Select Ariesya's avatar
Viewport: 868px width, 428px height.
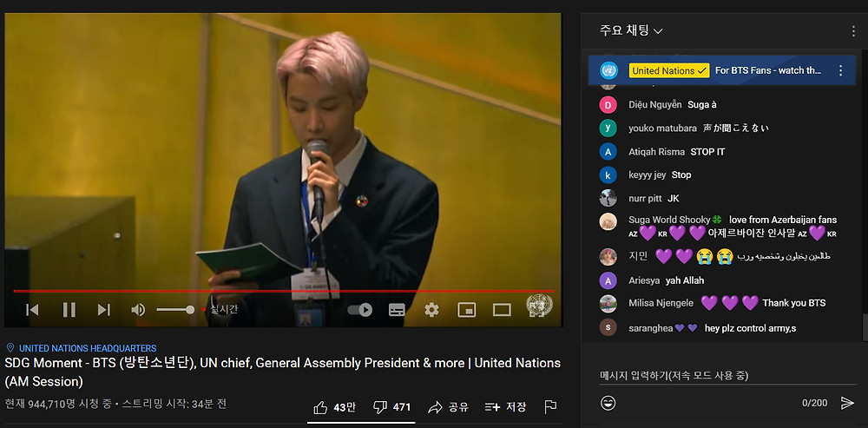pyautogui.click(x=608, y=280)
